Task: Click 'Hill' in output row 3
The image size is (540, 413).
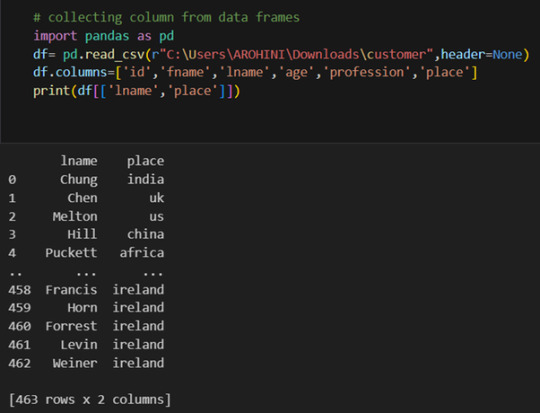Action: tap(82, 235)
